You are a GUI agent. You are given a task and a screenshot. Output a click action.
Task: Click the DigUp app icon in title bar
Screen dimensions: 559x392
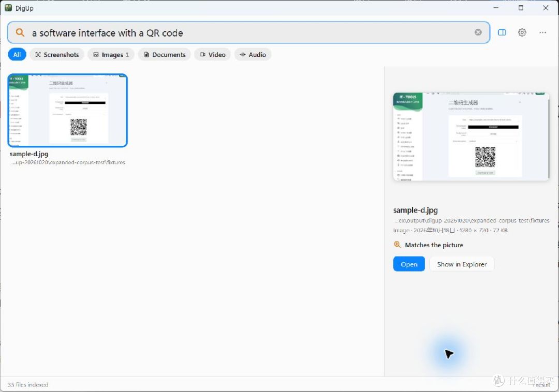(x=8, y=8)
